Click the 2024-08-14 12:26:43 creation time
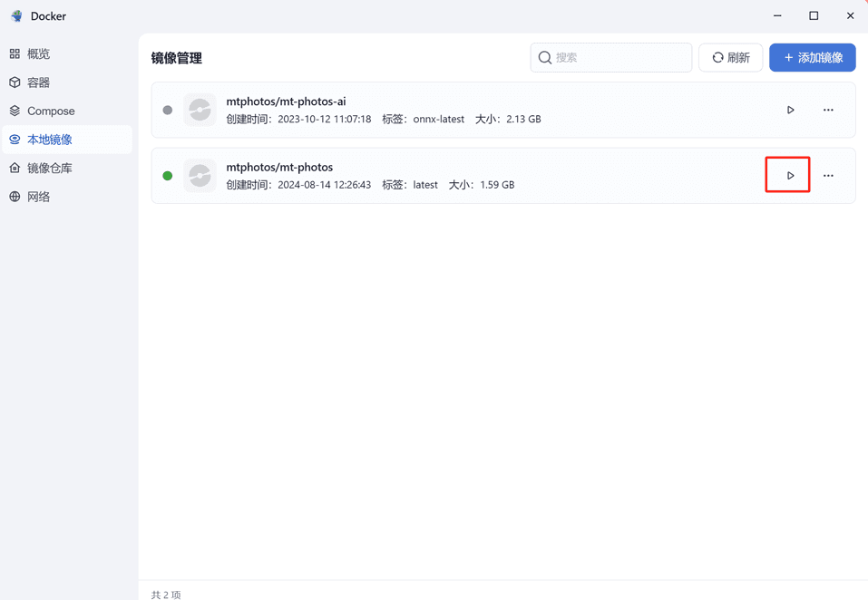868x600 pixels. pos(325,185)
